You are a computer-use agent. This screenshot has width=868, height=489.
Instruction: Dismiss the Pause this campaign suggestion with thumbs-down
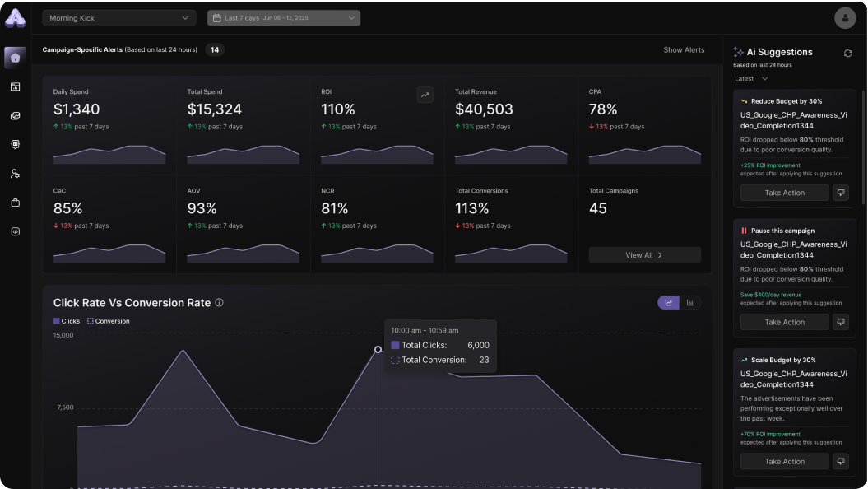[841, 321]
